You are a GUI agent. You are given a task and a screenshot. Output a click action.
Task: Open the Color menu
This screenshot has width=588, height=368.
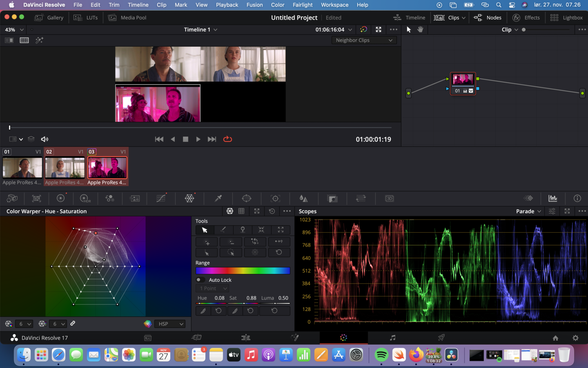click(x=278, y=5)
